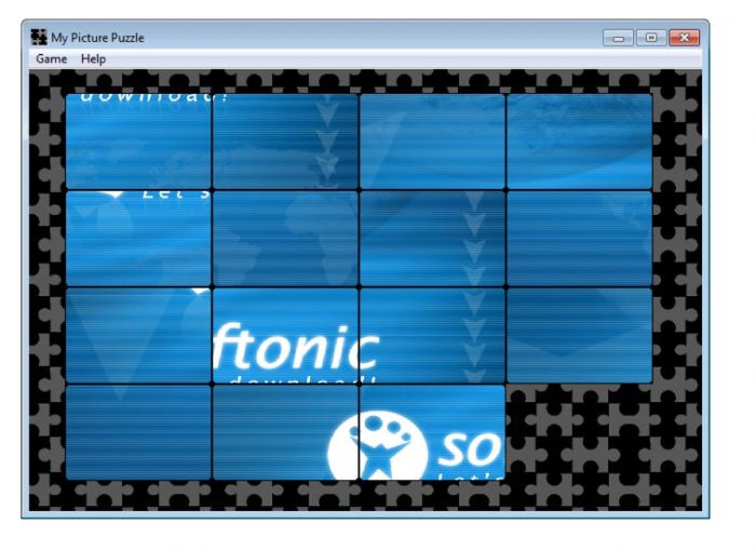Click the second-row tile at the right edge

pos(580,239)
